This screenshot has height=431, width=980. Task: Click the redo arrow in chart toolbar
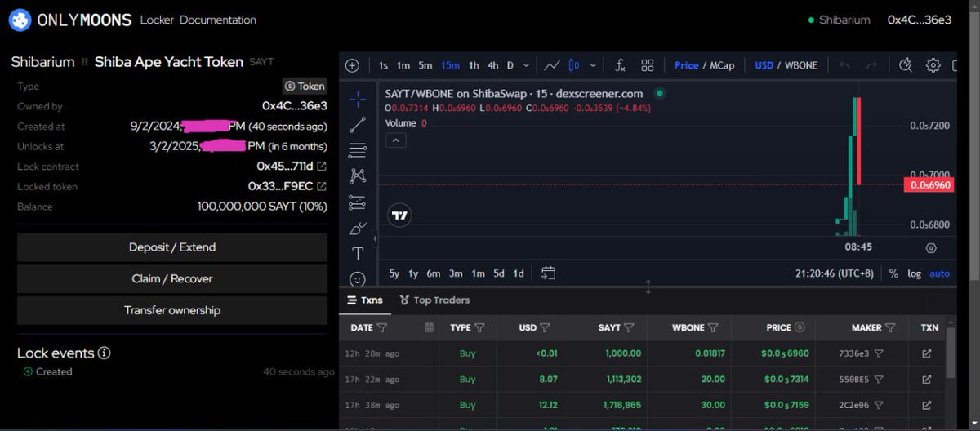[x=871, y=65]
